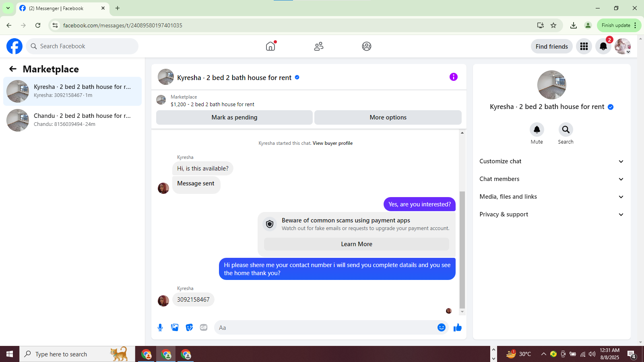Record a voice clip with microphone icon

pos(160,327)
